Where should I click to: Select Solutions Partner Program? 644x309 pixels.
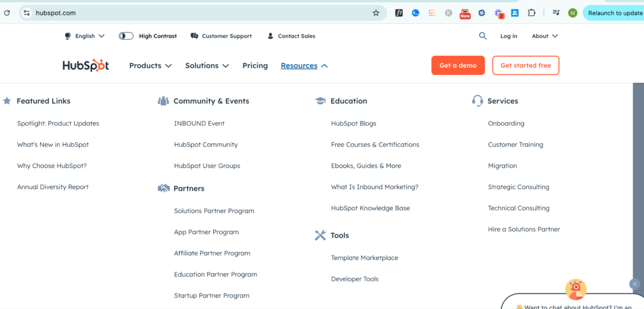[214, 211]
